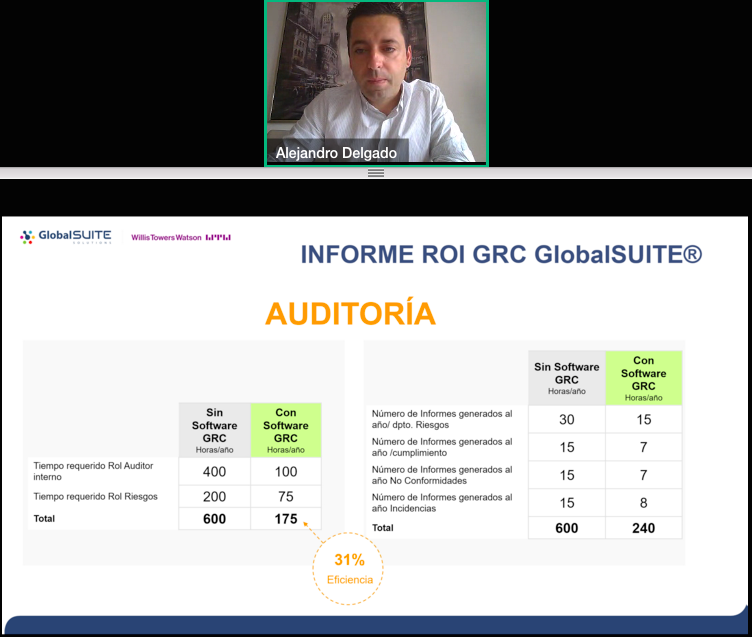This screenshot has height=637, width=752.
Task: Click the right table Sin Software GRC header
Action: click(x=567, y=378)
